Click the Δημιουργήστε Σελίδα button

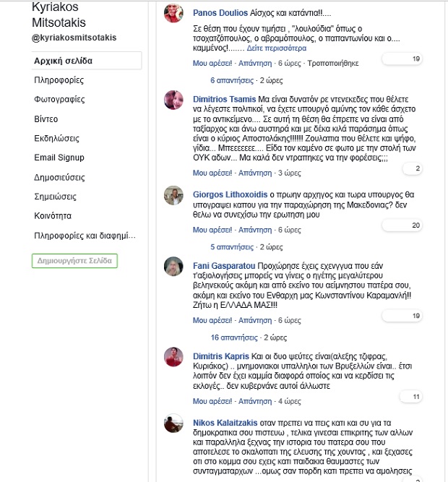pyautogui.click(x=76, y=261)
